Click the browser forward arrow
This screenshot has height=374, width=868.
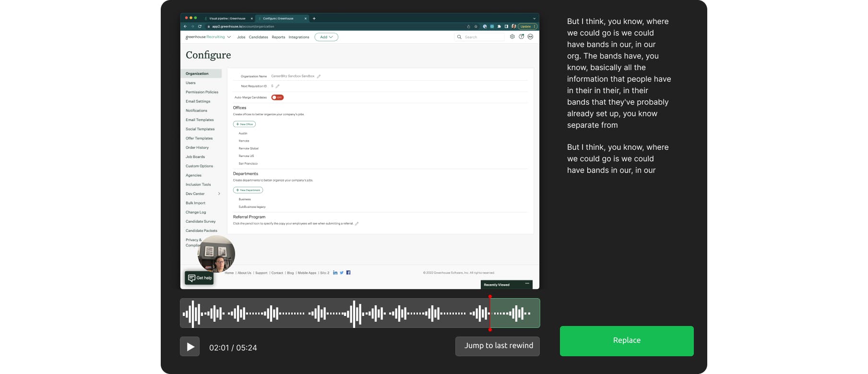click(x=192, y=26)
